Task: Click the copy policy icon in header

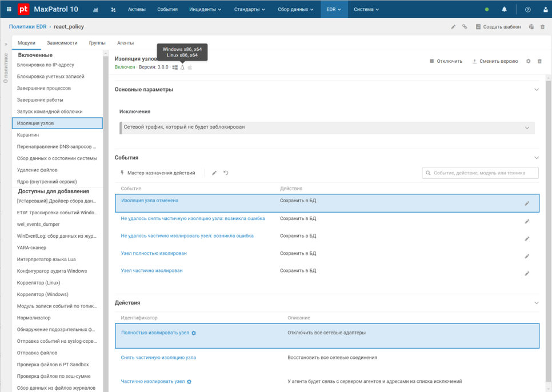Action: (x=531, y=27)
